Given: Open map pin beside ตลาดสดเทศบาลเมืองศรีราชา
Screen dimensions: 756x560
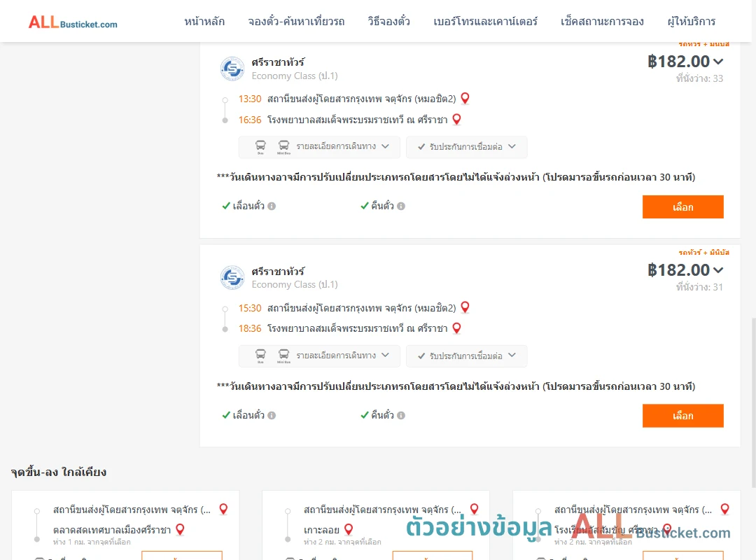Looking at the screenshot, I should pyautogui.click(x=180, y=530).
